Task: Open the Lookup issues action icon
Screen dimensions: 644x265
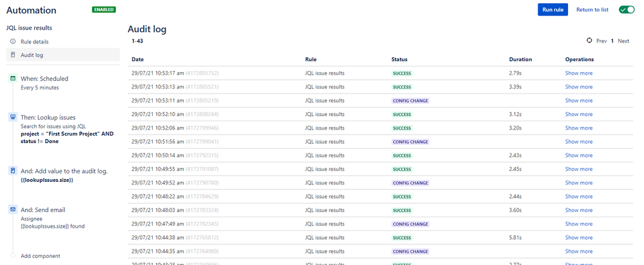Action: (x=13, y=117)
